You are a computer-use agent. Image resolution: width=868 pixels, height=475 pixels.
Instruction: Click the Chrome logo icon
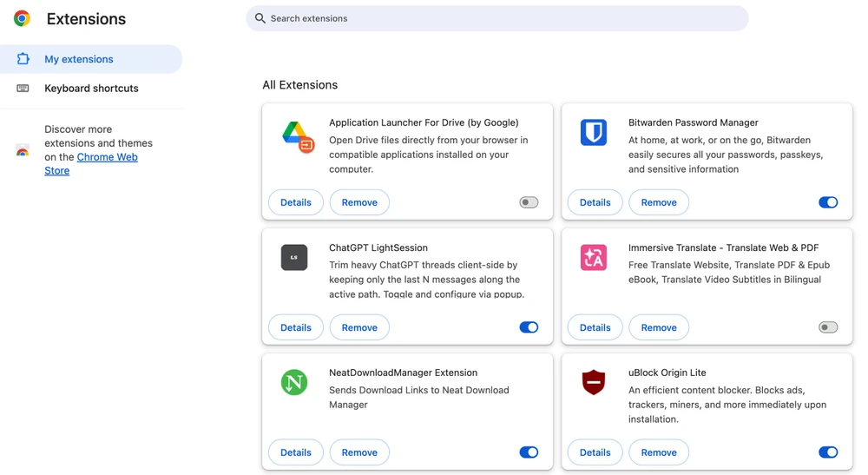pyautogui.click(x=22, y=18)
